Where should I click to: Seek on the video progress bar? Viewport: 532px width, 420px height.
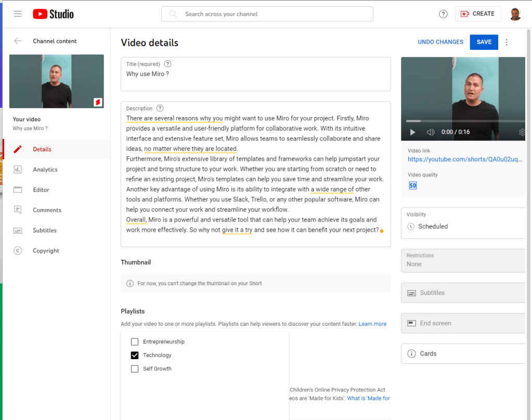click(x=465, y=121)
